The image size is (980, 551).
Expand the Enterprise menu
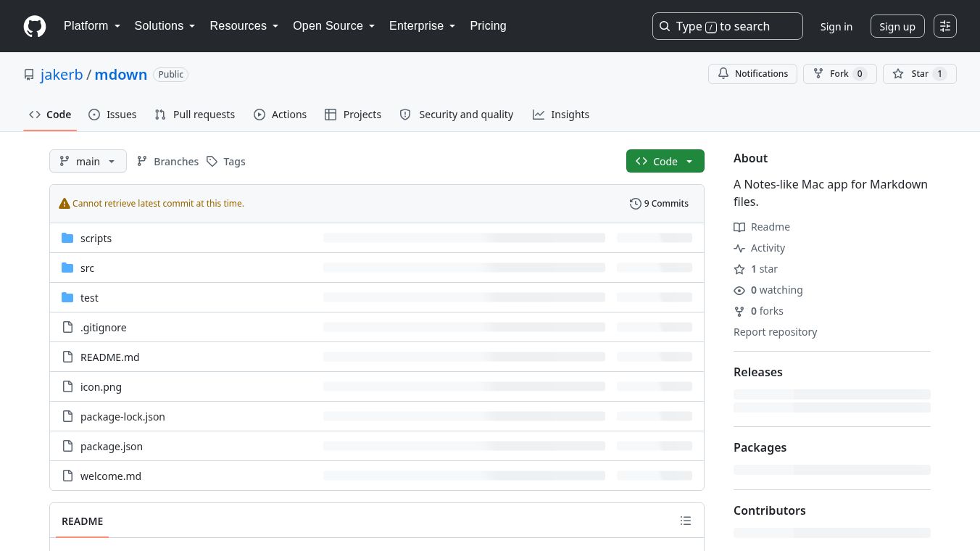pos(423,26)
